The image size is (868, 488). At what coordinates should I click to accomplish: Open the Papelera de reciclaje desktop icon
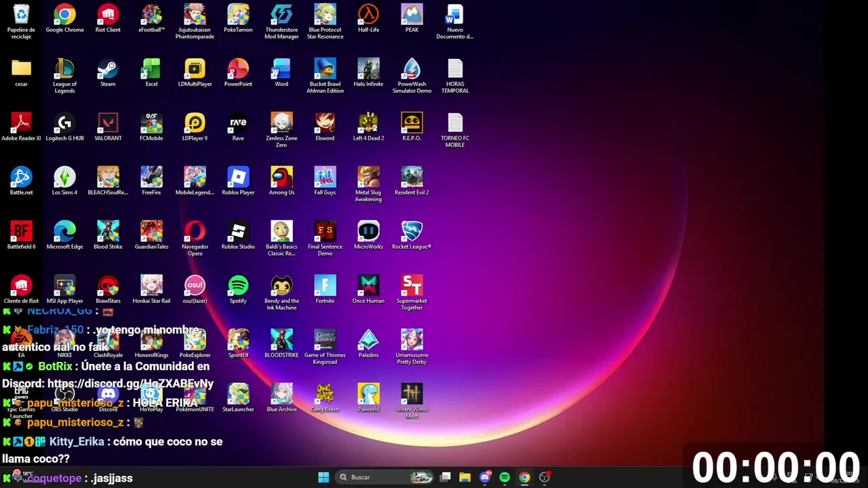point(21,22)
